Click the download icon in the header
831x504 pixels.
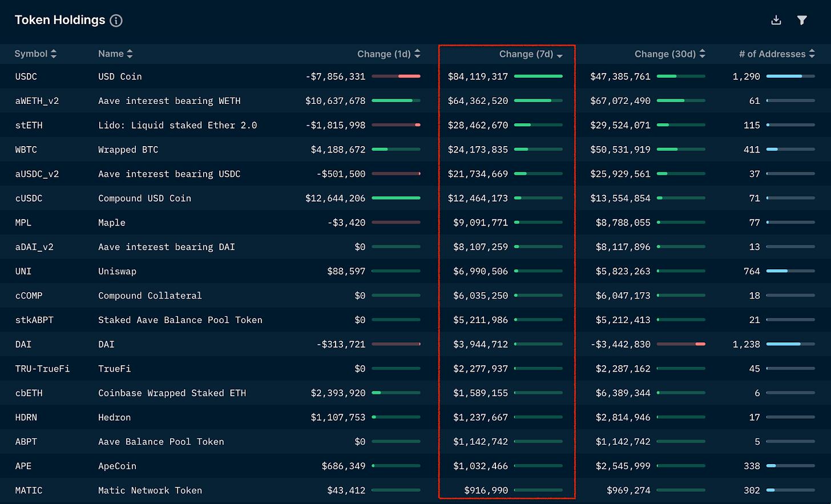776,21
